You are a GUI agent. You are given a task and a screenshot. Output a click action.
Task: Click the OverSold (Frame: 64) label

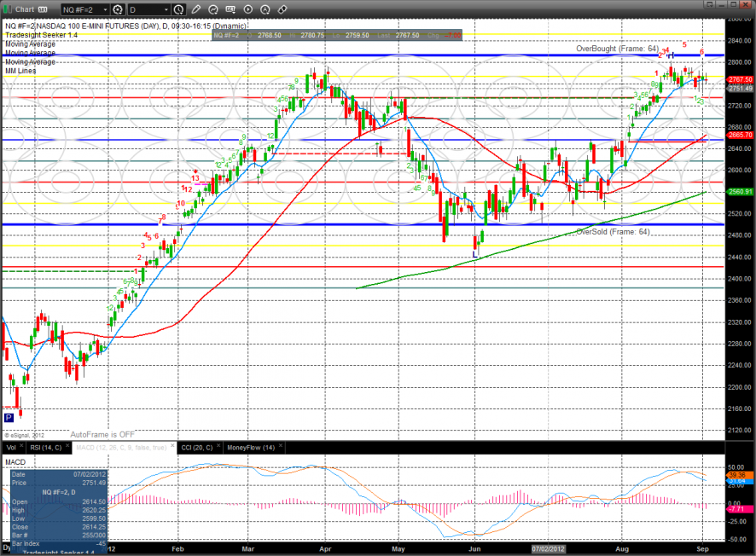(614, 232)
